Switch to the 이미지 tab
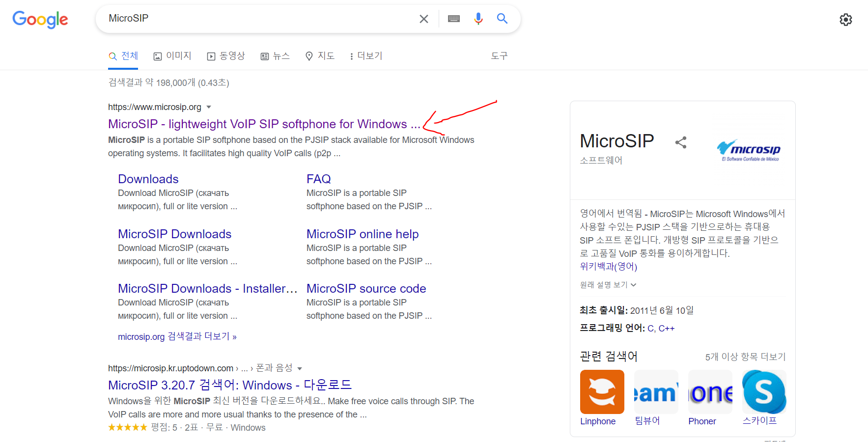 click(x=172, y=56)
